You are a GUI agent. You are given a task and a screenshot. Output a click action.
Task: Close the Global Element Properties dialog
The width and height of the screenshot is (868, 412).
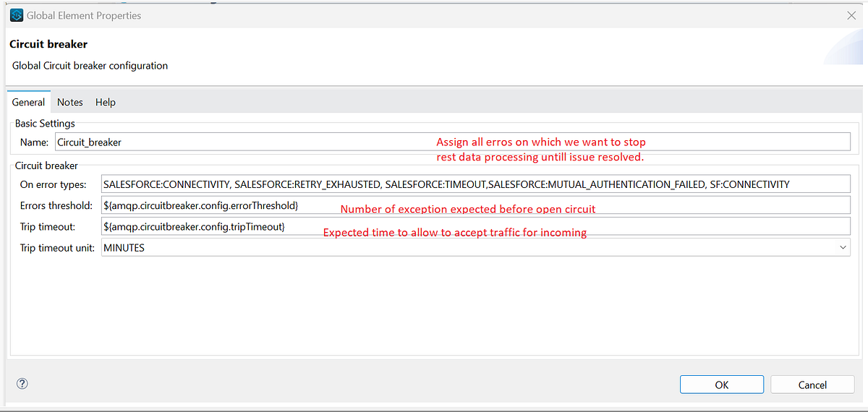[851, 15]
